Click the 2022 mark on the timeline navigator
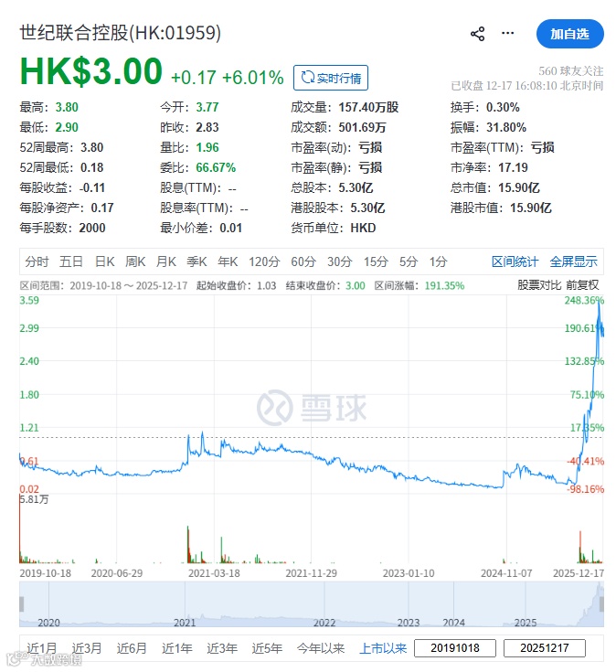The width and height of the screenshot is (616, 672). 324,623
